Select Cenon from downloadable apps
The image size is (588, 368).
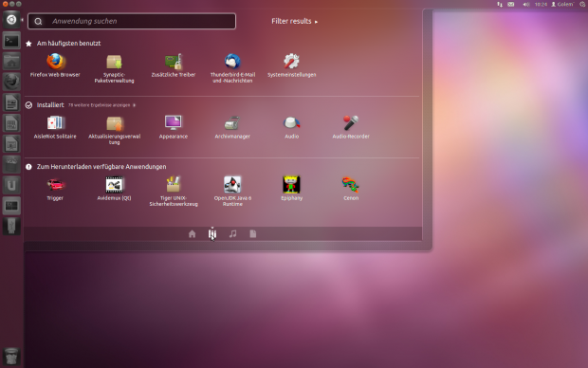point(351,189)
